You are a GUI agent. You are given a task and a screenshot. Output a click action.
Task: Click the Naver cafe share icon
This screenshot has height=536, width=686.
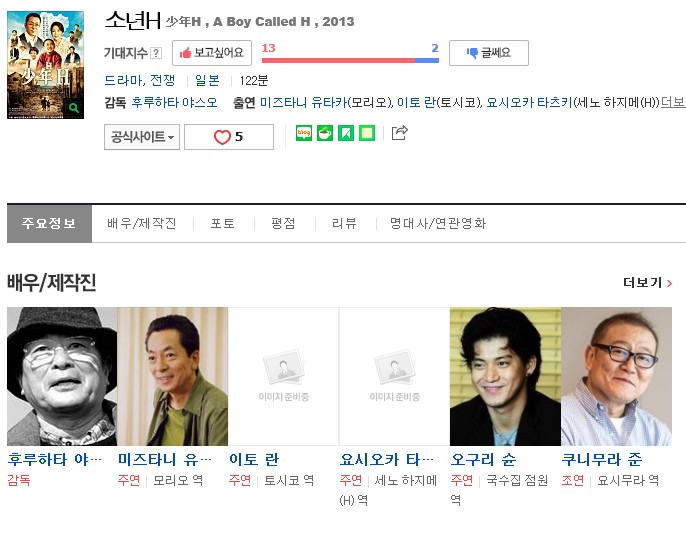(325, 133)
